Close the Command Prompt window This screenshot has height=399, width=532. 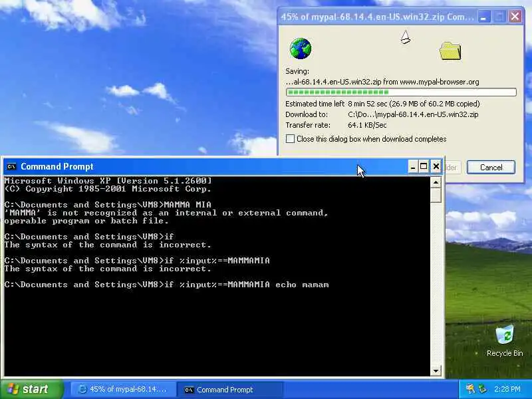[x=436, y=167]
